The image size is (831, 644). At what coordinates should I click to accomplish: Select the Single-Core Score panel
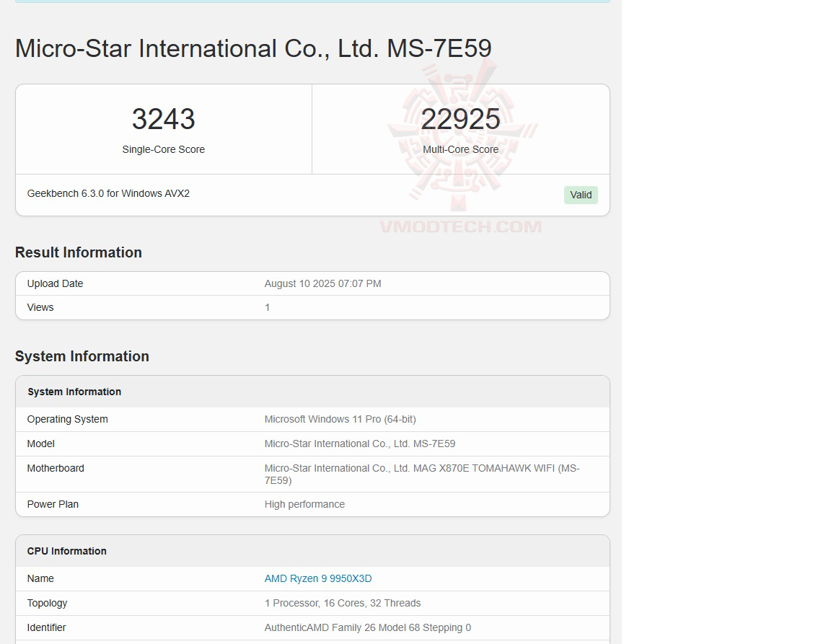click(x=163, y=128)
